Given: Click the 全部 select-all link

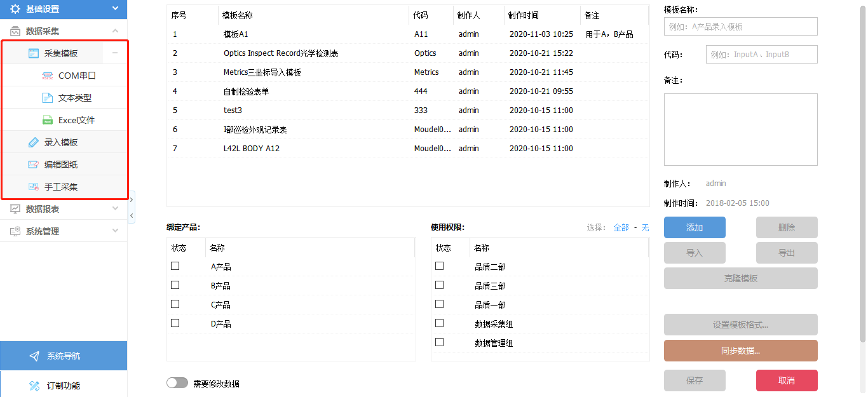Looking at the screenshot, I should point(621,227).
